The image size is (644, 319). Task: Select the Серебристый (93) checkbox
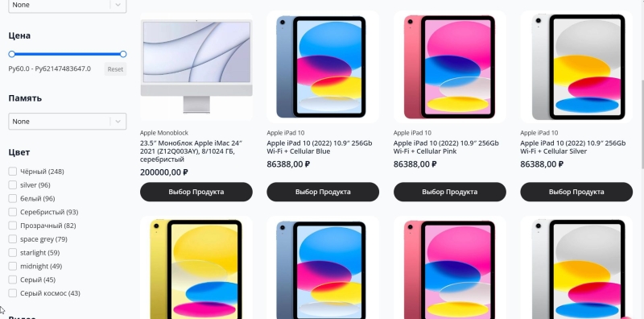[x=13, y=212]
